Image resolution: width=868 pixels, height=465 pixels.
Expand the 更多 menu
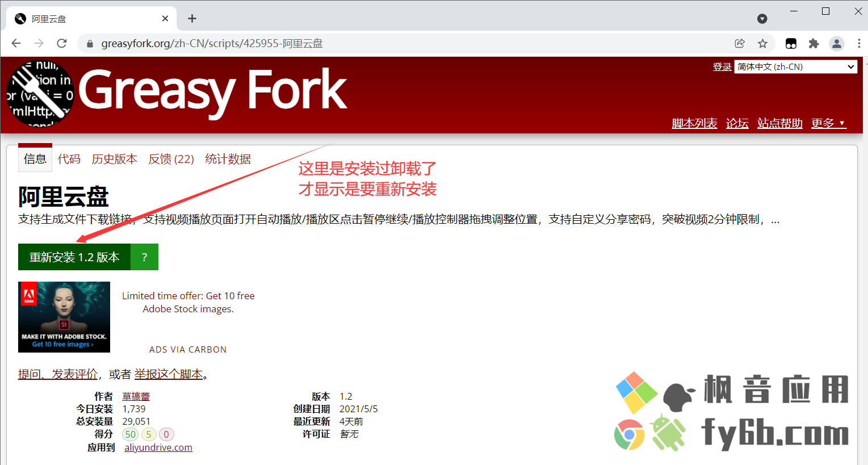(x=828, y=123)
